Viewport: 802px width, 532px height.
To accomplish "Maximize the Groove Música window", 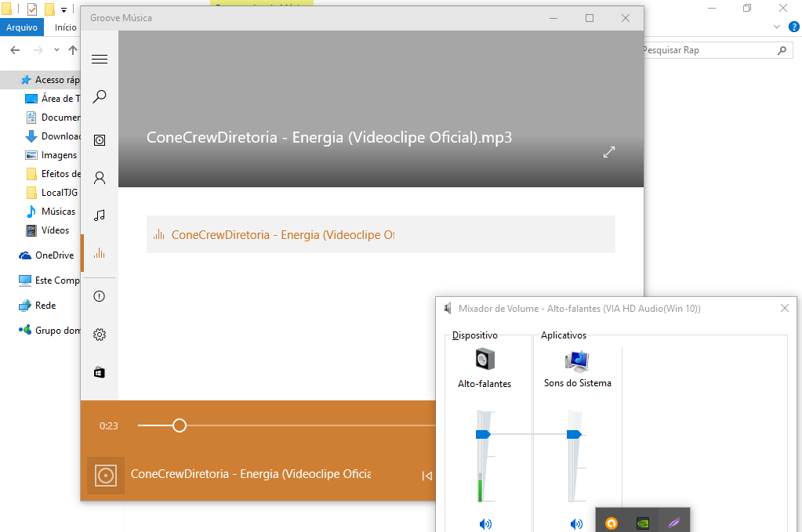I will tap(590, 18).
